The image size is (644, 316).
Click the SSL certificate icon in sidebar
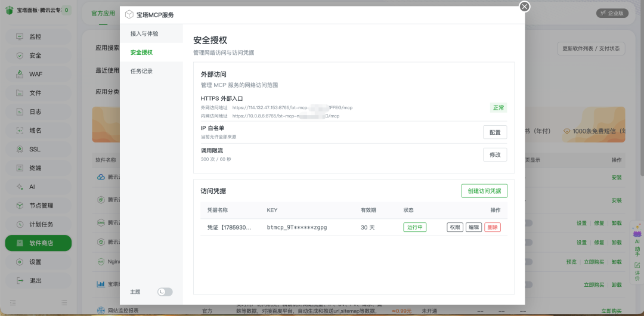pos(20,149)
